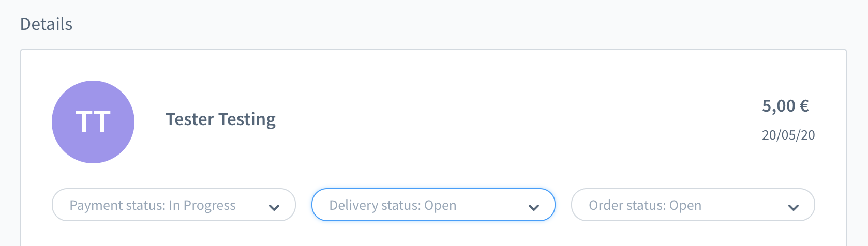Click the word 'Open' in Order status
The image size is (868, 246).
[x=685, y=205]
